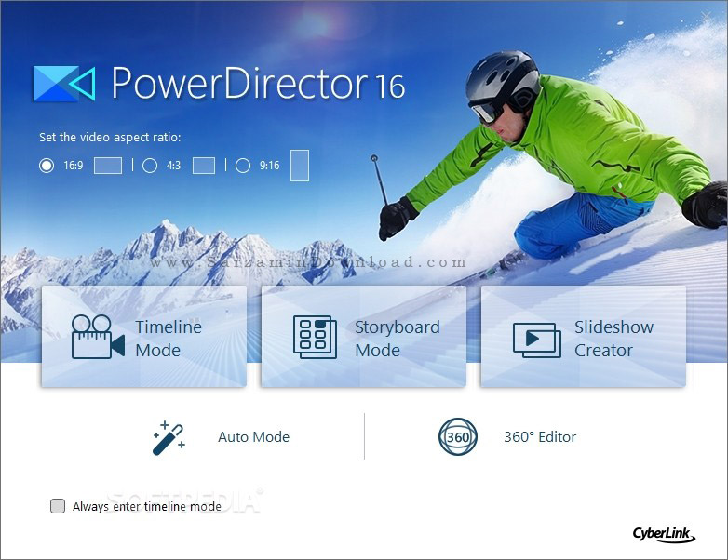
Task: Click the 4:3 ratio label
Action: [x=173, y=166]
